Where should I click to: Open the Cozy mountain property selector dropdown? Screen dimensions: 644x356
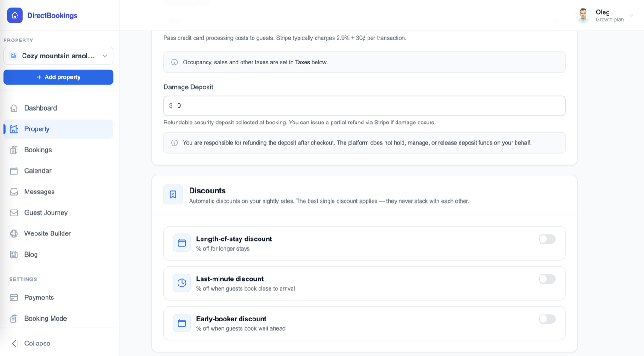point(58,56)
